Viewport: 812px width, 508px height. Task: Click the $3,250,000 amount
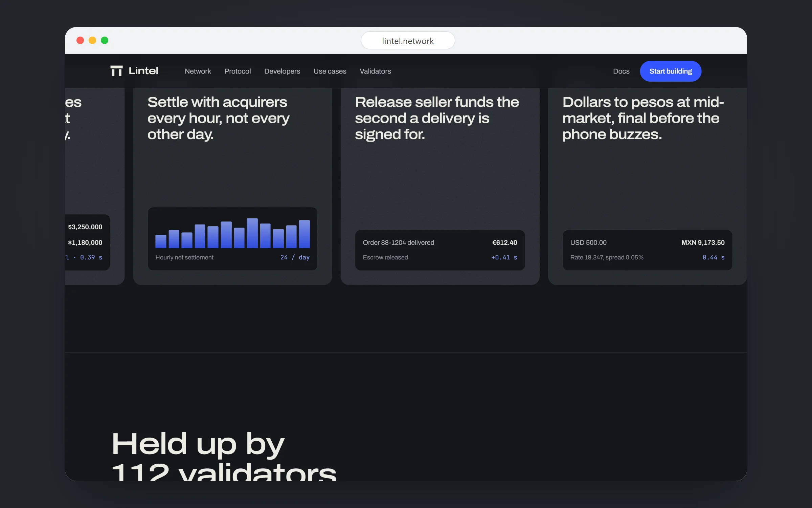point(85,227)
